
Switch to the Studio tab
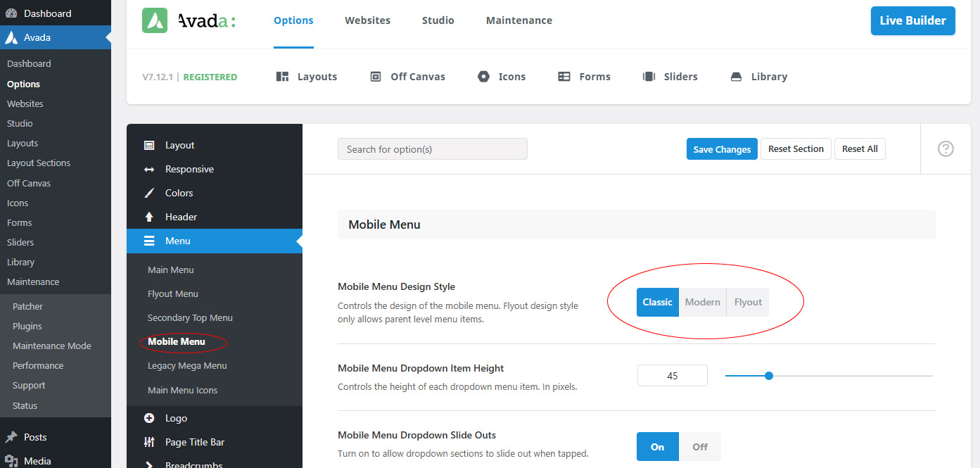click(x=438, y=20)
